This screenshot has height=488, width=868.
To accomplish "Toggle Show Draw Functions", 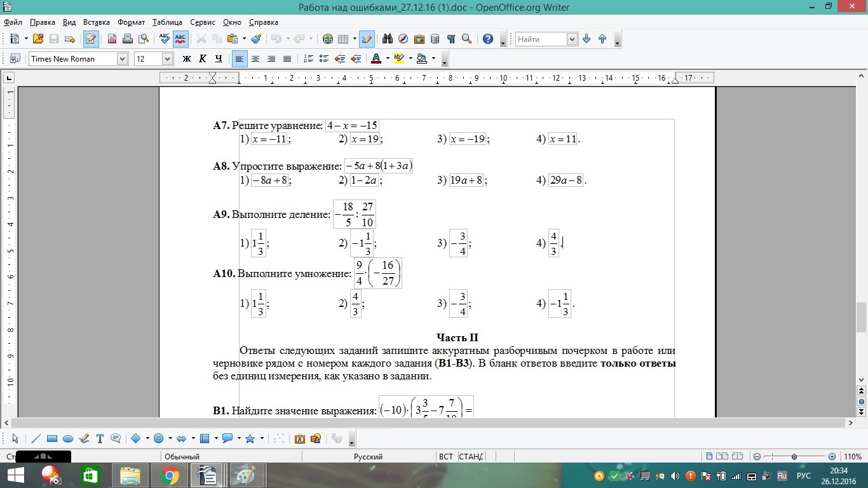I will 367,39.
